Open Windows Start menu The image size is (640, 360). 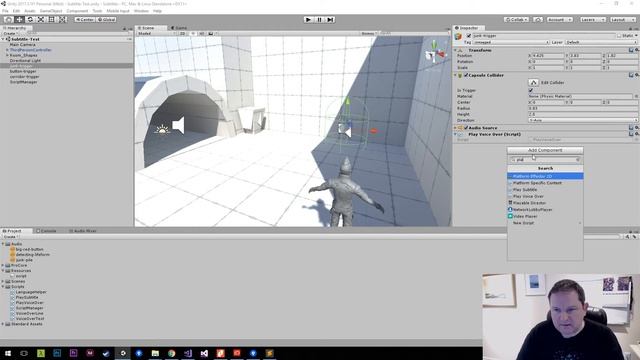tap(8, 353)
